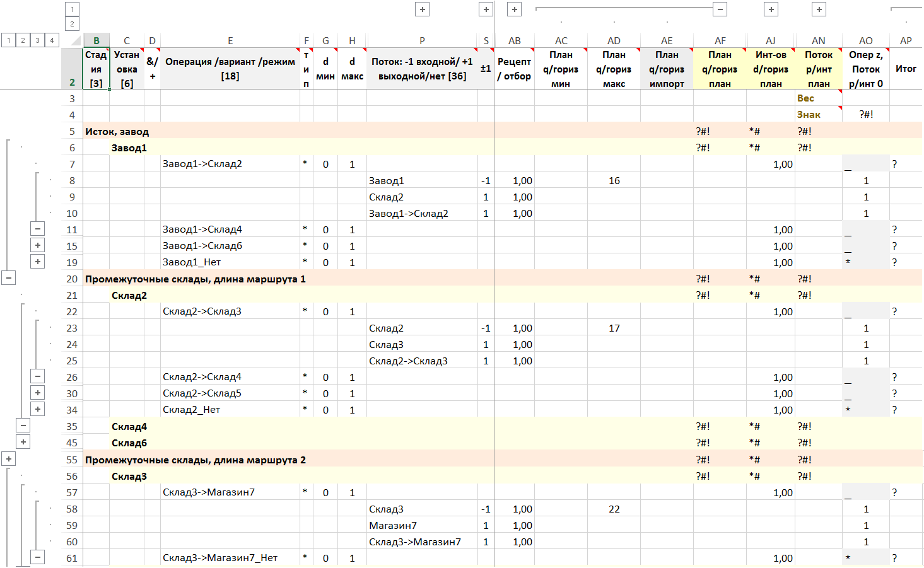Expand column group above column AB

pos(515,9)
